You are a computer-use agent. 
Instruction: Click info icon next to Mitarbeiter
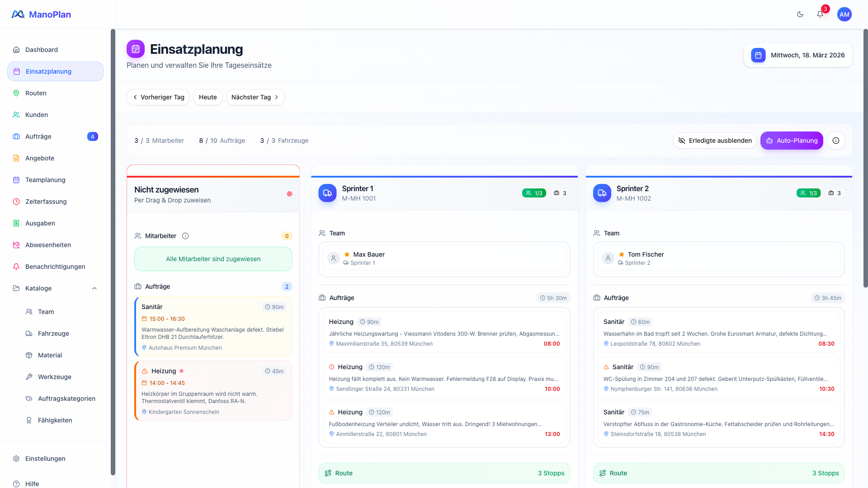185,236
